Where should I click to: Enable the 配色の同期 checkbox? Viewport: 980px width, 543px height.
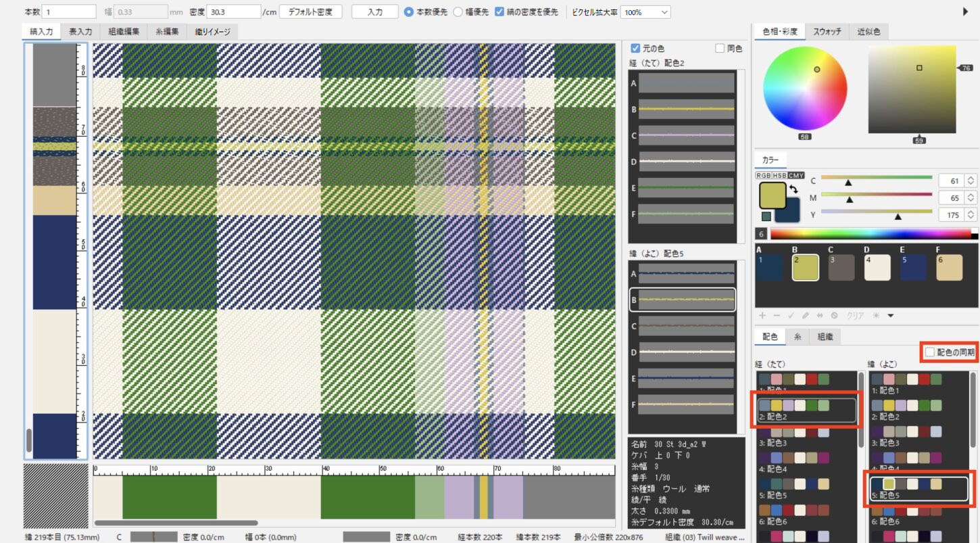(x=930, y=352)
